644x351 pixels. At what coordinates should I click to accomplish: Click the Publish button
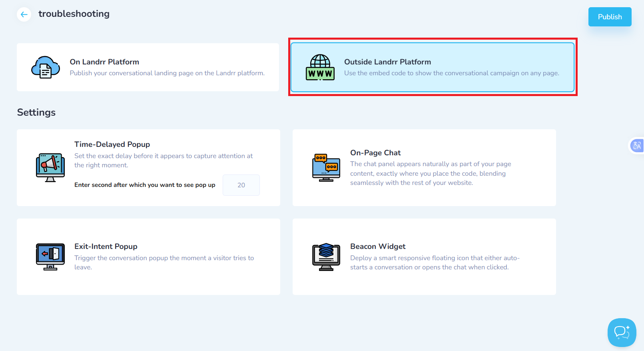610,17
